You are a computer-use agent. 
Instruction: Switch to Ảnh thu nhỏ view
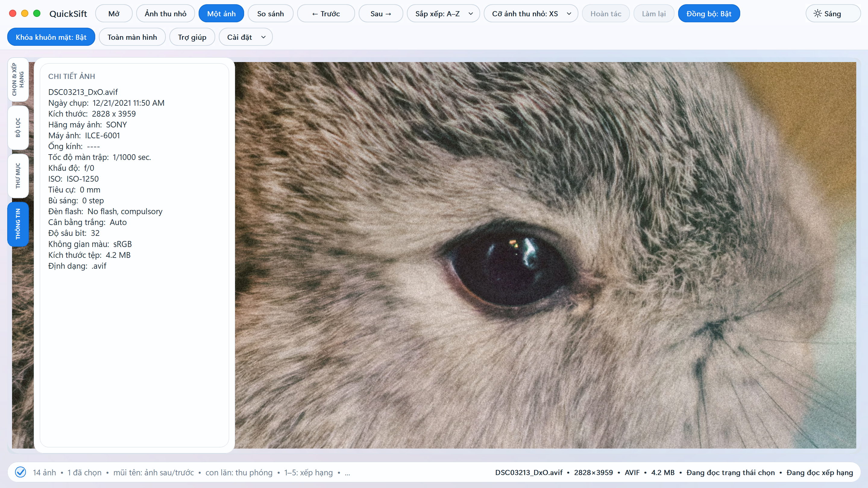click(x=165, y=14)
